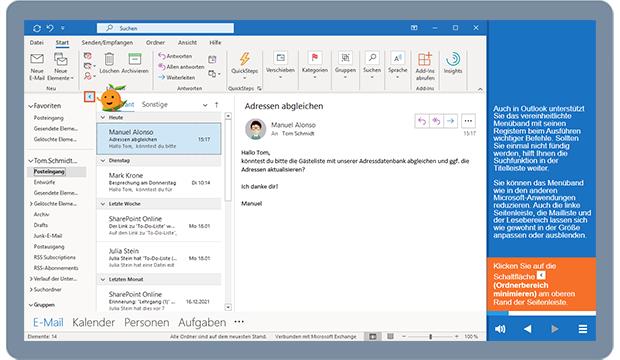Select the Postausgang folder

coord(49,246)
